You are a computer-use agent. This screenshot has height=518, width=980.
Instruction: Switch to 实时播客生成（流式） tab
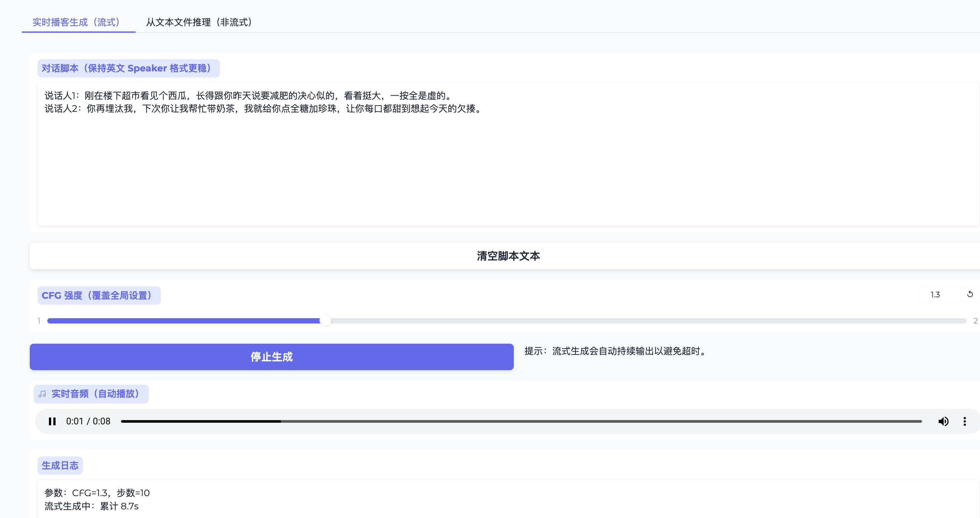[x=78, y=22]
